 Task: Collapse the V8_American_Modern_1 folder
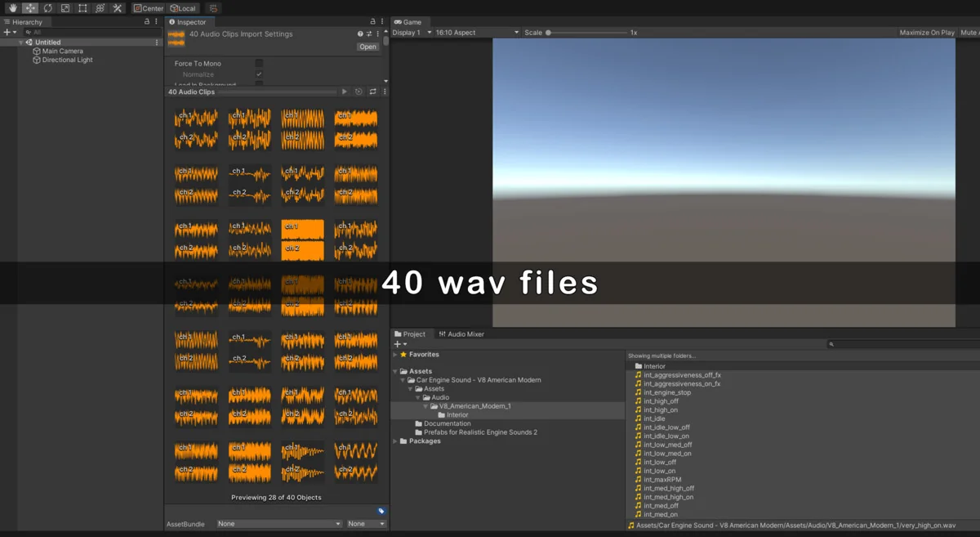coord(425,406)
